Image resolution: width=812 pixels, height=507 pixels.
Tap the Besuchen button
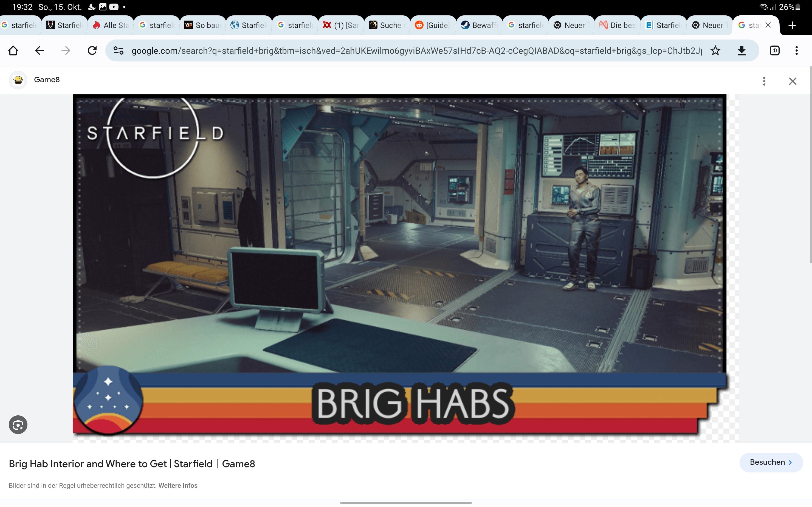(x=771, y=462)
